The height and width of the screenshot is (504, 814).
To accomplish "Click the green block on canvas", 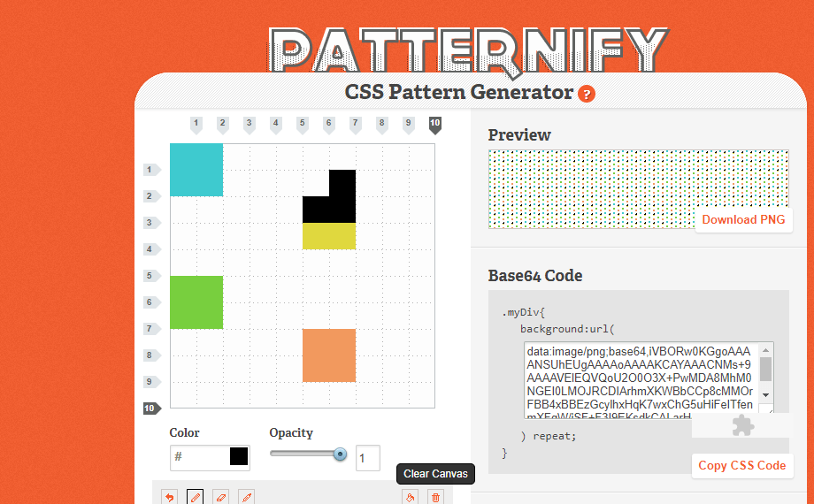I will click(x=196, y=302).
